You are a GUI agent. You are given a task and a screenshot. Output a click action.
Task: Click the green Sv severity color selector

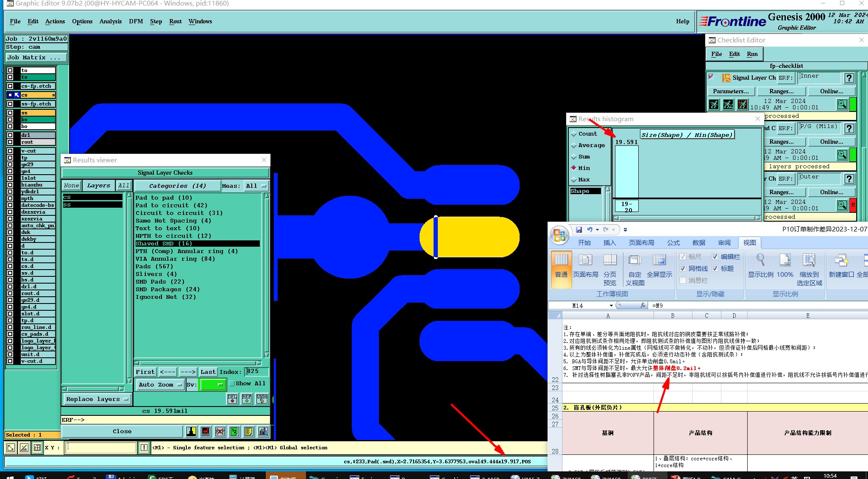212,384
